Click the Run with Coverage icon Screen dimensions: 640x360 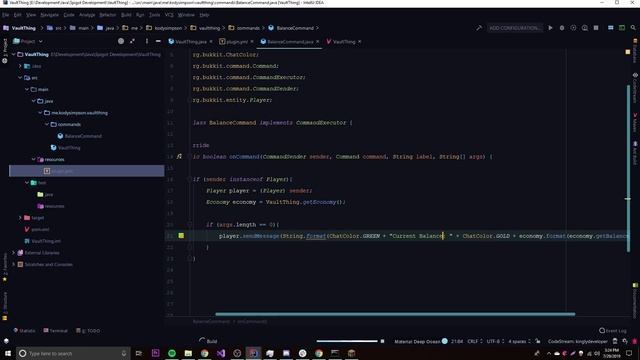[573, 28]
